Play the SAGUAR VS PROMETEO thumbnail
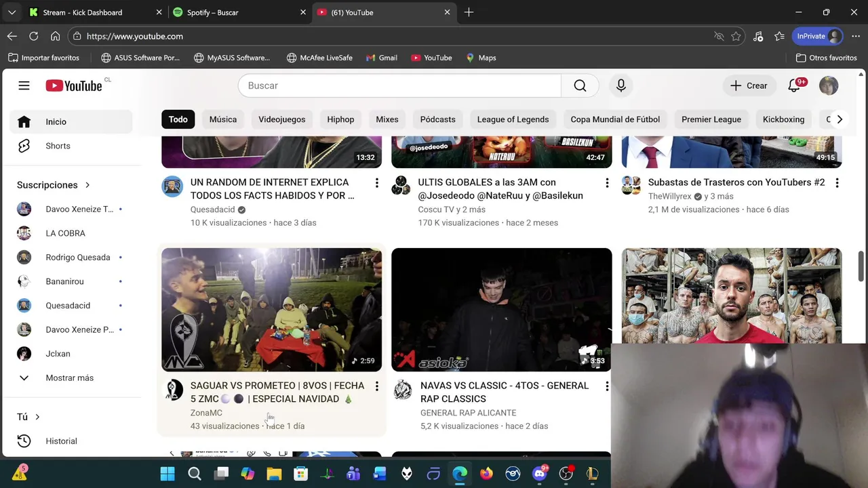This screenshot has height=488, width=868. pyautogui.click(x=271, y=310)
